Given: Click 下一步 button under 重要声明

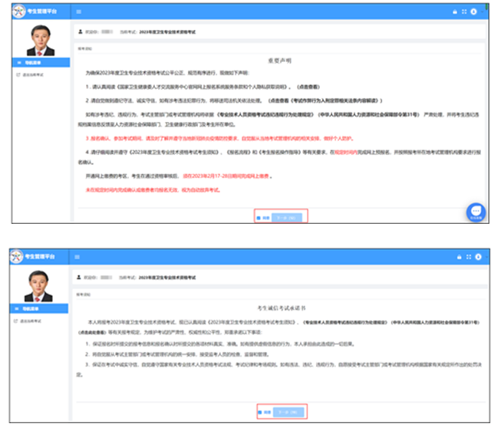Looking at the screenshot, I should pos(287,218).
